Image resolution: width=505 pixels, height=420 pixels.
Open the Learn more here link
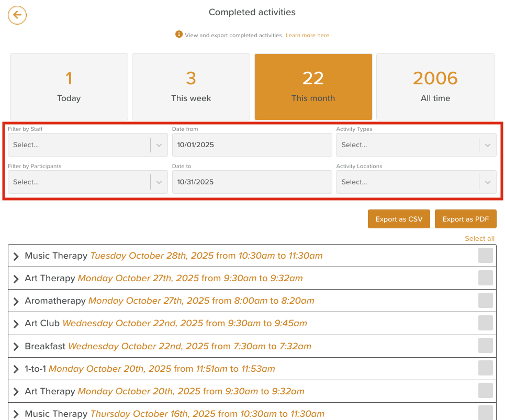(307, 36)
